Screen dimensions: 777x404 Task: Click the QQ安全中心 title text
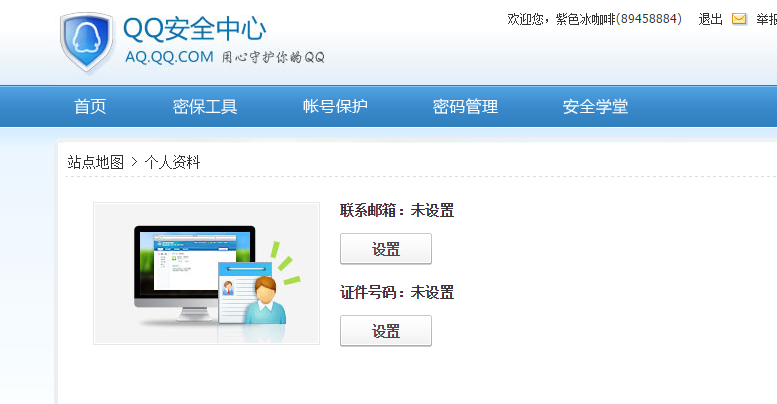tap(194, 29)
